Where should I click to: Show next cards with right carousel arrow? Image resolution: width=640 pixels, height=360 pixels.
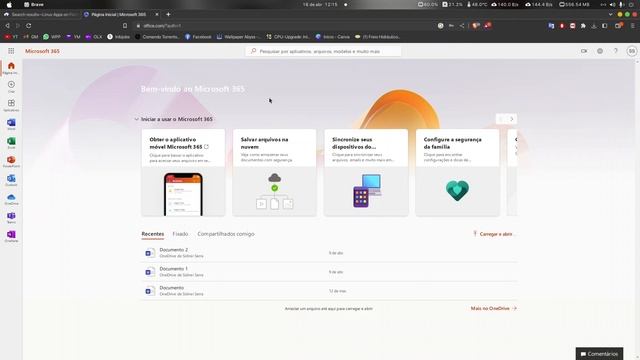click(x=511, y=119)
